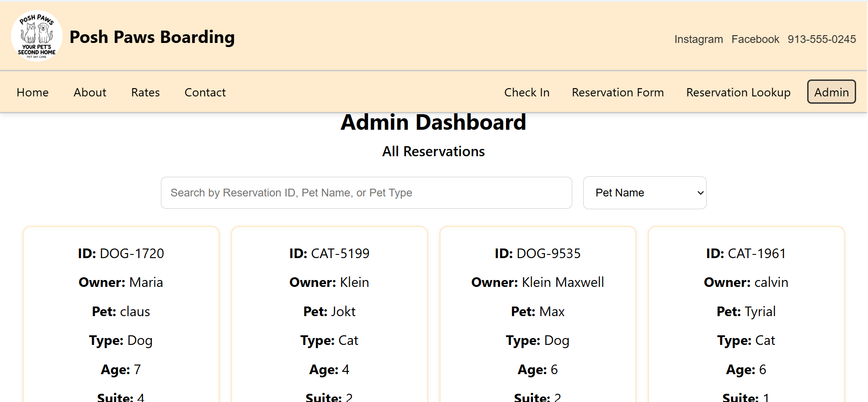This screenshot has width=868, height=402.
Task: Click the Admin button
Action: [831, 92]
